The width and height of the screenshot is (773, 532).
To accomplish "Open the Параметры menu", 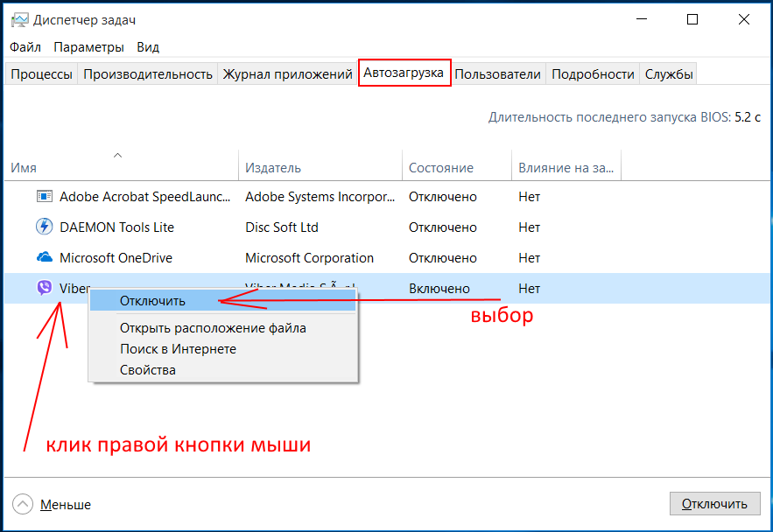I will [88, 47].
